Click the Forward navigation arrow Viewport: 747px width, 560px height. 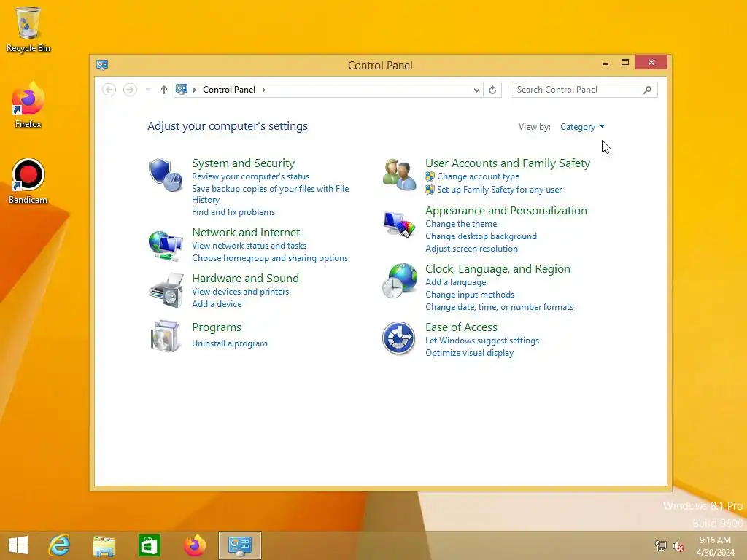coord(130,90)
